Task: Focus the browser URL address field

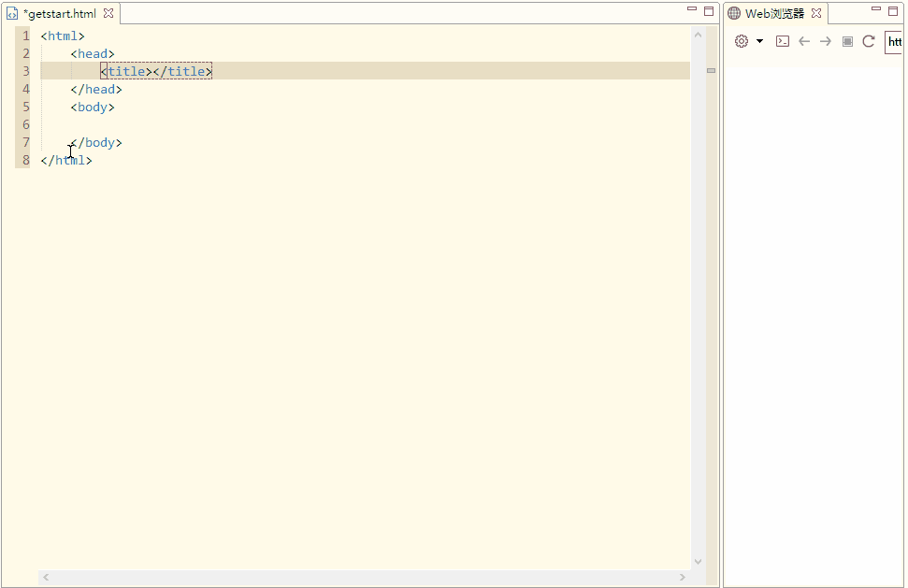Action: click(894, 42)
